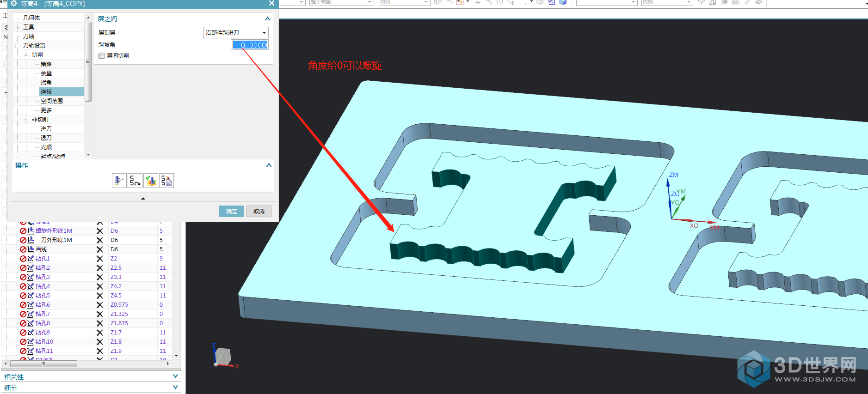The image size is (868, 394).
Task: Click the drilling operation icon beside 钻孔1
Action: click(x=31, y=259)
